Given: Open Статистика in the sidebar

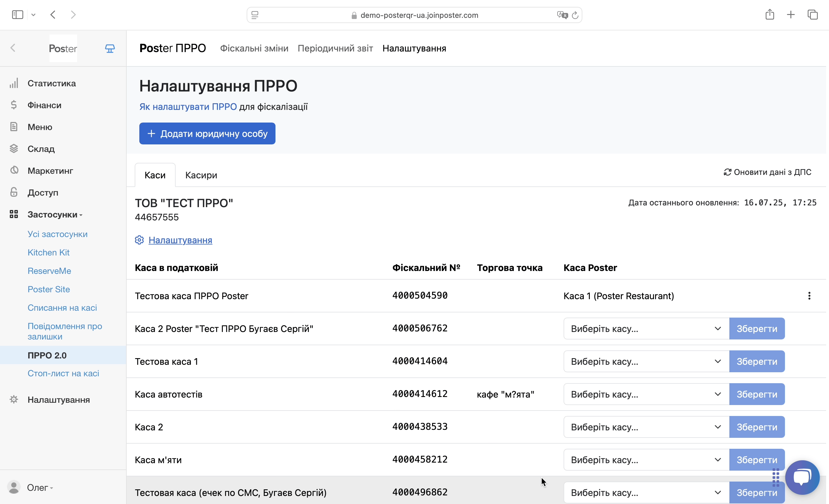Looking at the screenshot, I should [x=52, y=83].
